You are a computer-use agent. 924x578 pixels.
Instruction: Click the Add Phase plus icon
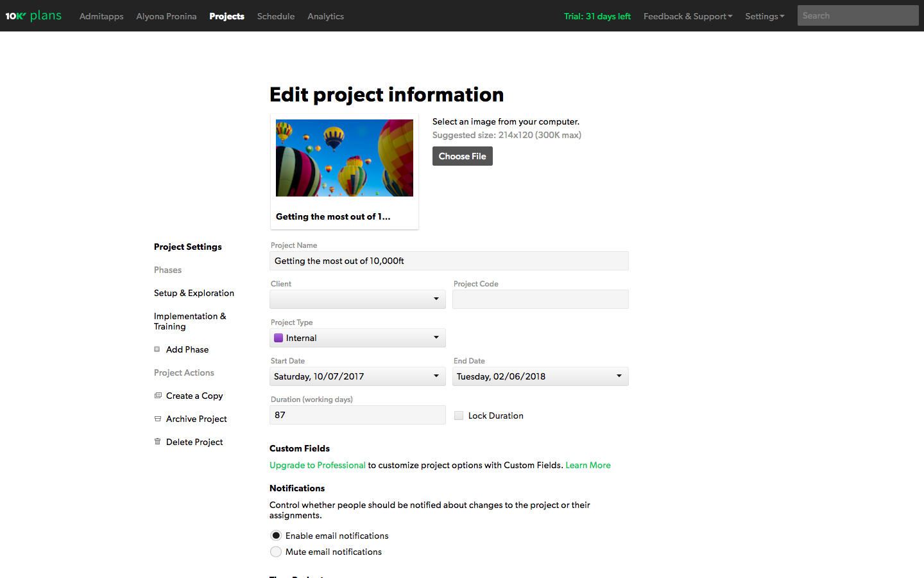click(157, 349)
